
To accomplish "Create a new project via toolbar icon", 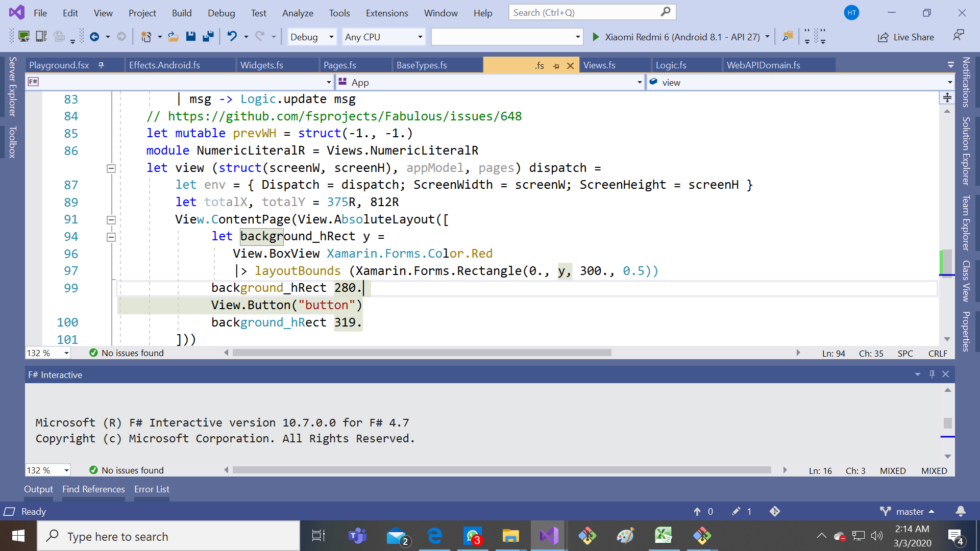I will coord(145,36).
